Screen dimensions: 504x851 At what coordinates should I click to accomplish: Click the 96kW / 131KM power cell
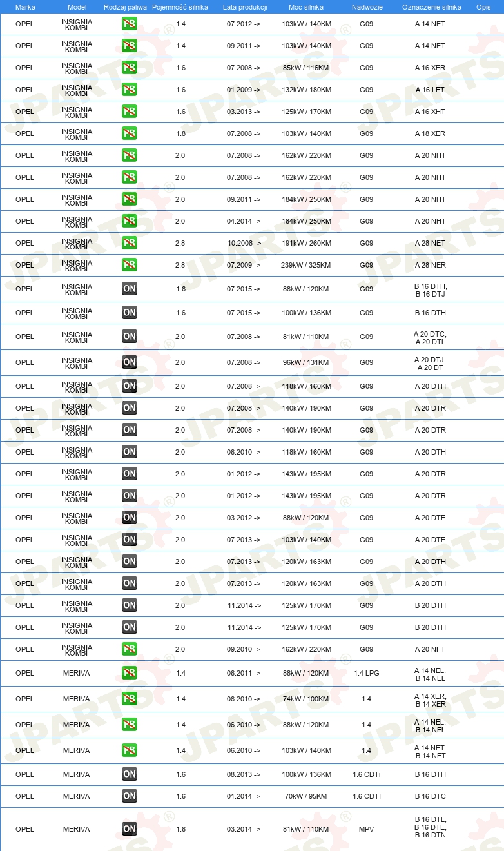[306, 362]
